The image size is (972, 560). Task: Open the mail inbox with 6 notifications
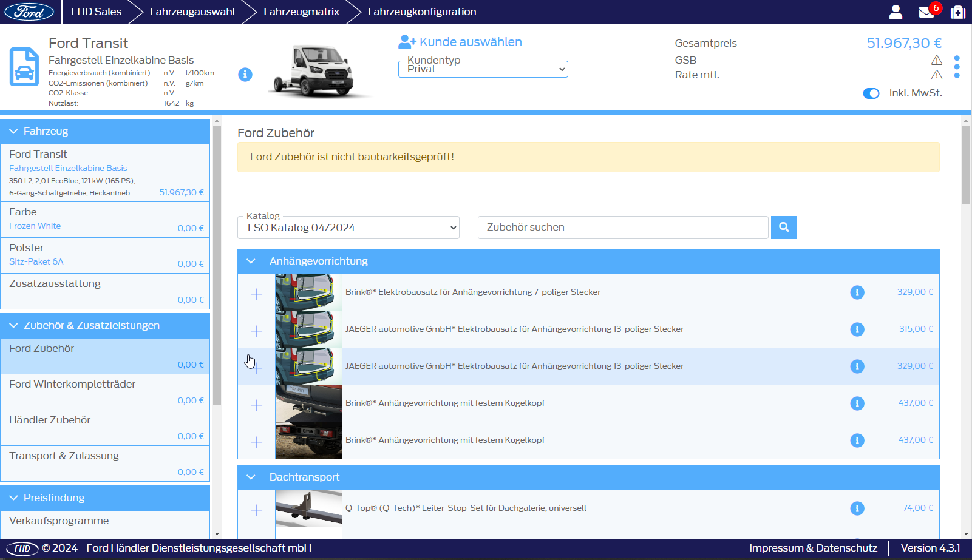coord(927,12)
